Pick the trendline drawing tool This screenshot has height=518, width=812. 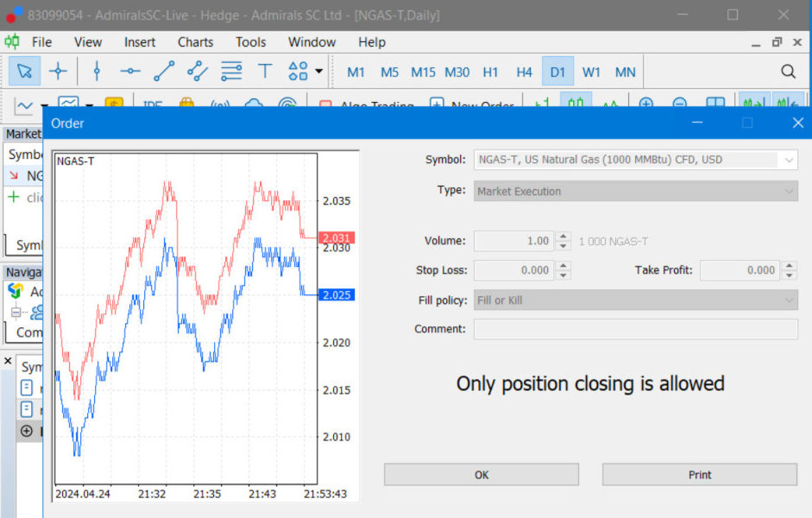(164, 72)
